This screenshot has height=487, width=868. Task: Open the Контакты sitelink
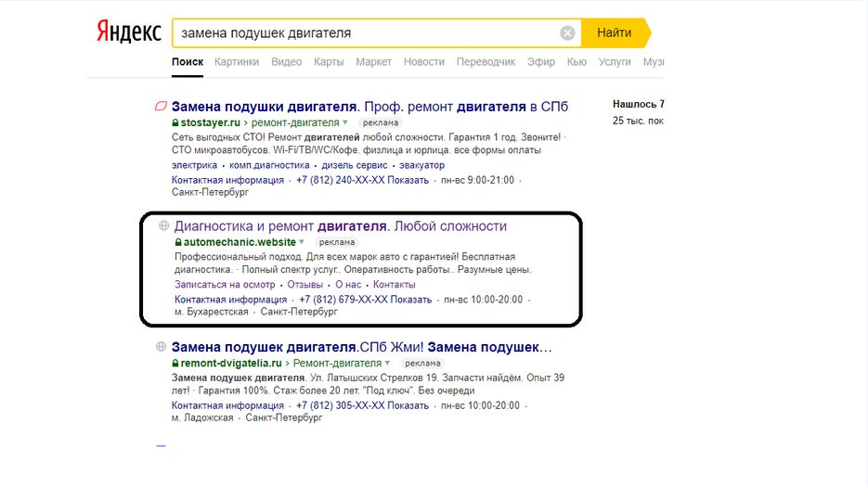(395, 285)
